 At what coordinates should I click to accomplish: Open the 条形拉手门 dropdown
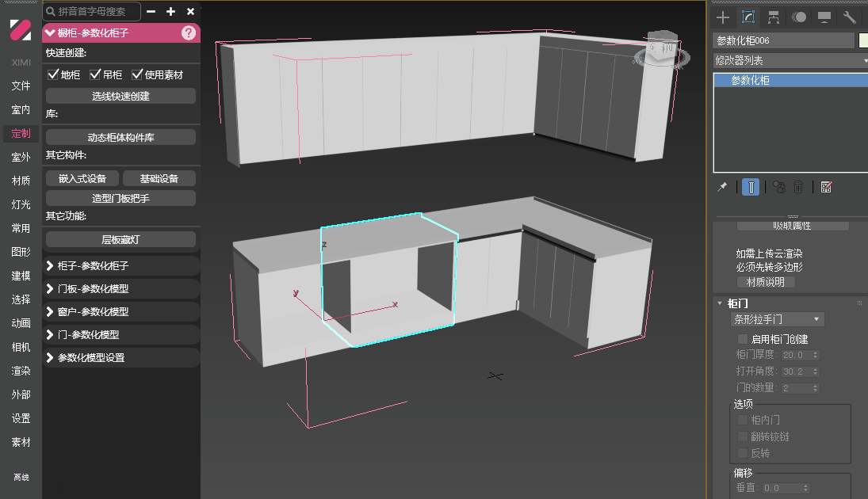pyautogui.click(x=777, y=319)
